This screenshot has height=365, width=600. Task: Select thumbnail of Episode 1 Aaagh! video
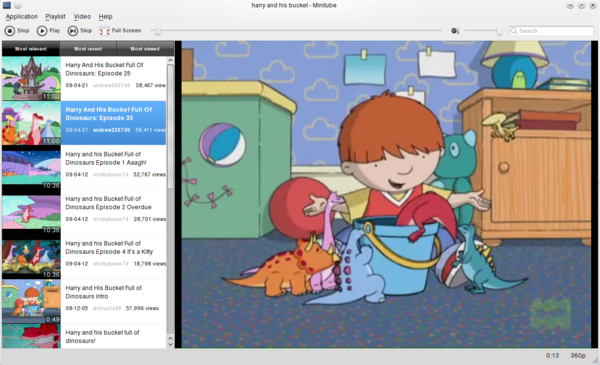(31, 168)
